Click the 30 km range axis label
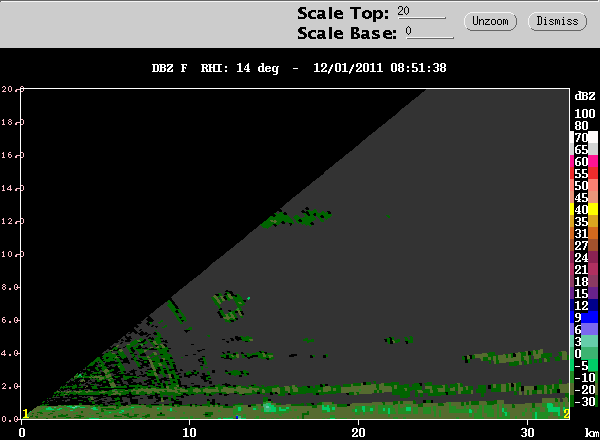600x440 pixels. tap(527, 432)
